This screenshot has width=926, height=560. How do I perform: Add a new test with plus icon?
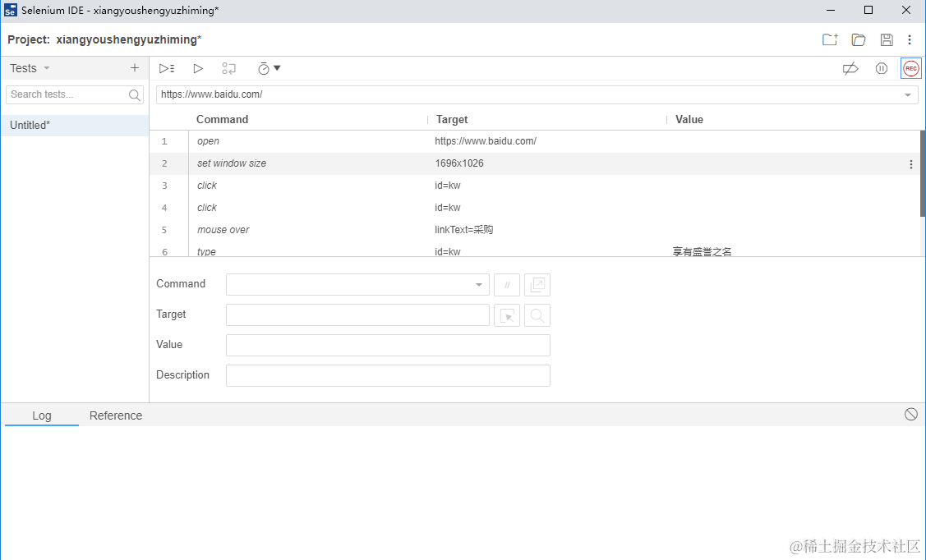135,68
